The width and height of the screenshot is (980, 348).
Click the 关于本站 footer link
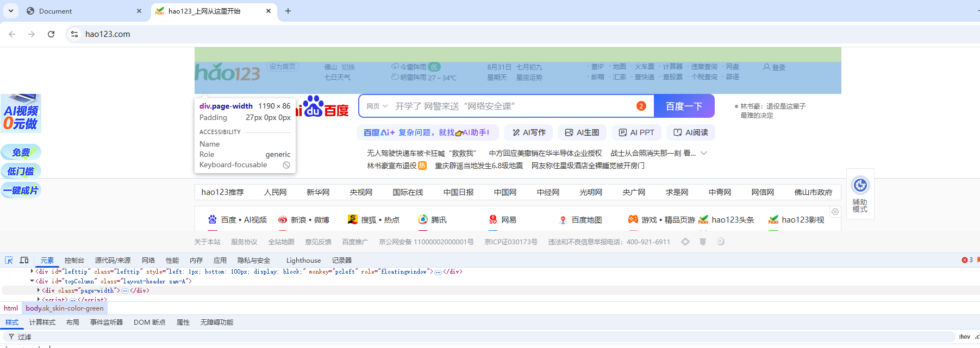coord(207,242)
